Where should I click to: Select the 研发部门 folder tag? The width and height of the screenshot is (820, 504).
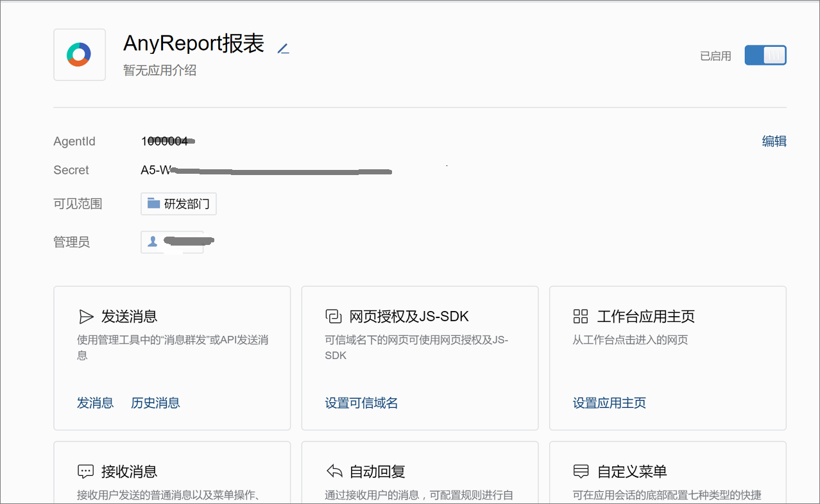[x=178, y=204]
